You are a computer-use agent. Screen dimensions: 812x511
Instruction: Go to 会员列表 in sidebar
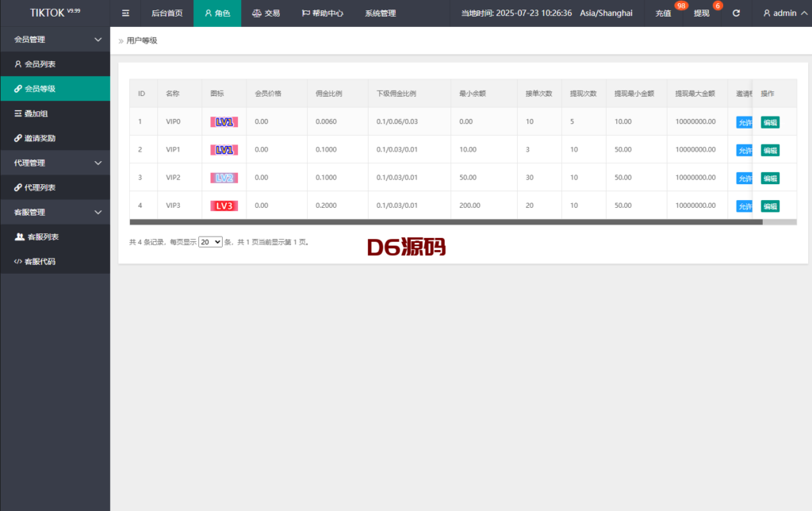[40, 63]
